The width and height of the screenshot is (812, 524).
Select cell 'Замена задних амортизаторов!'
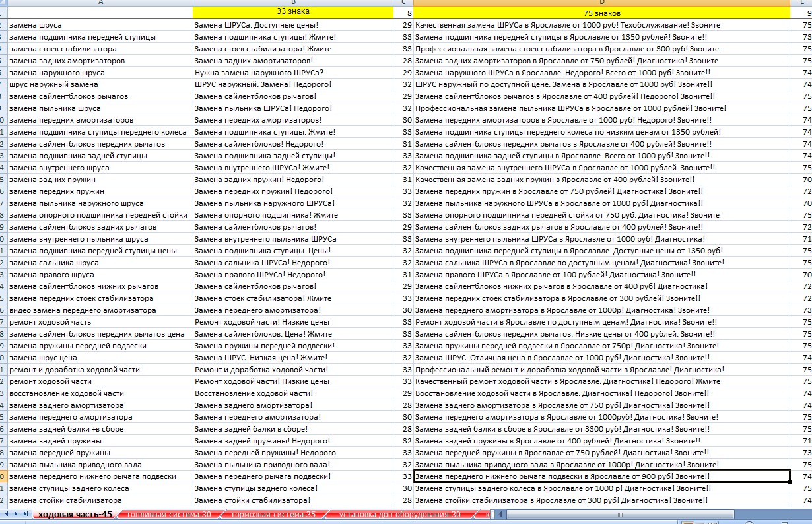pos(292,61)
